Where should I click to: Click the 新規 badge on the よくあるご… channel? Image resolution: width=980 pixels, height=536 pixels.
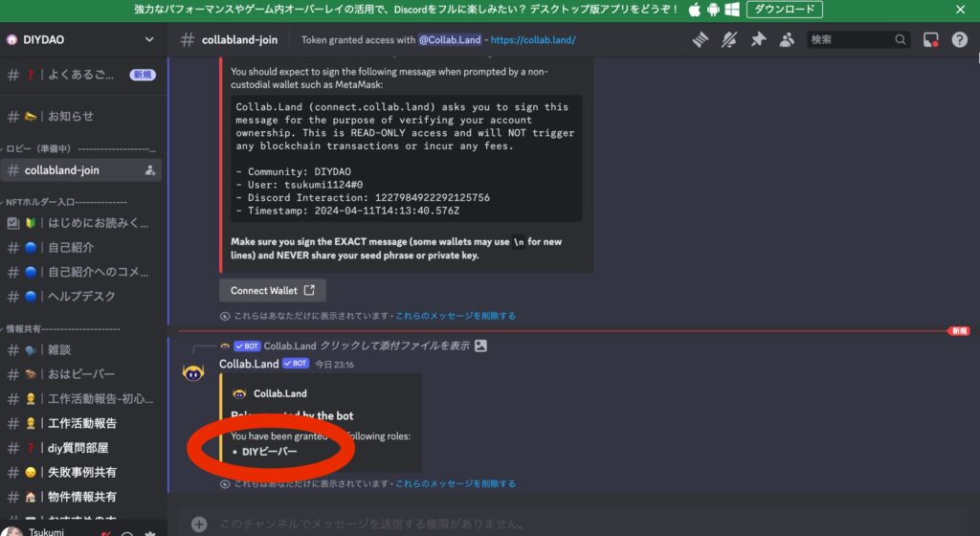(x=143, y=75)
